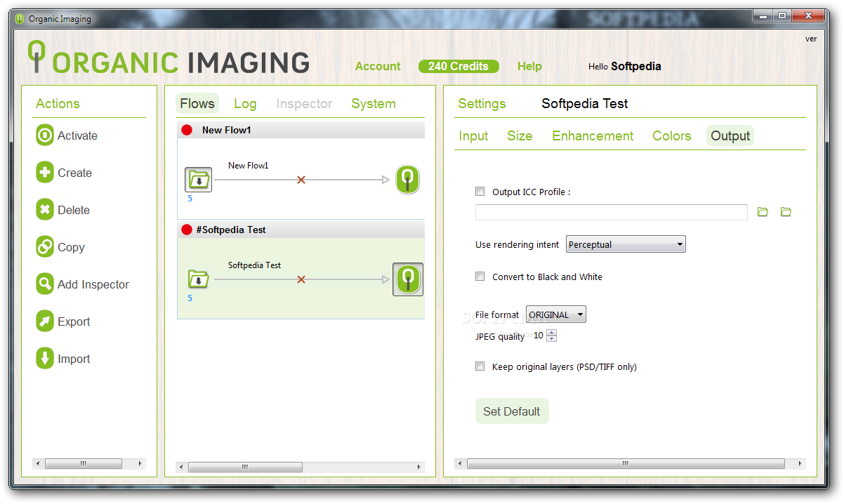The image size is (844, 504).
Task: Click second folder icon beside ICC profile field
Action: 786,212
